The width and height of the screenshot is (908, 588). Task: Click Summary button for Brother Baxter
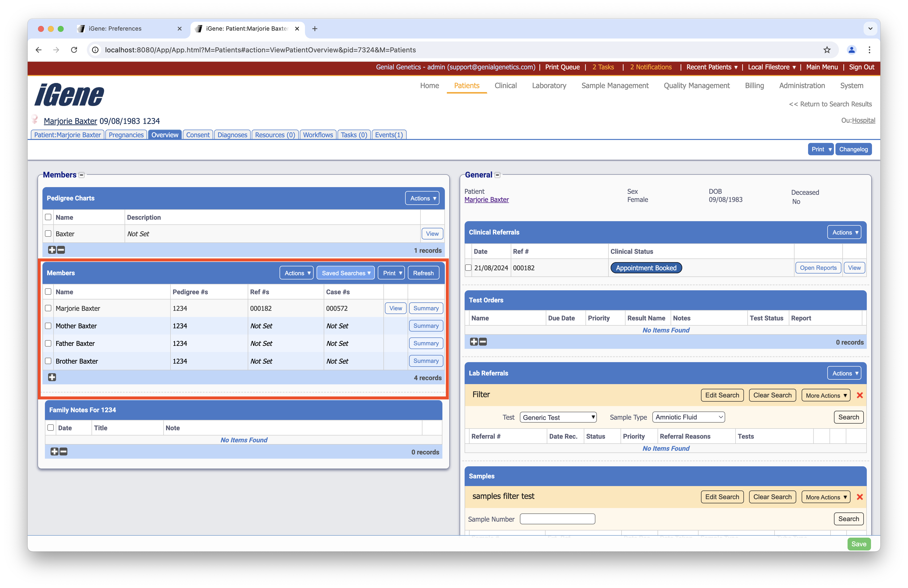[x=426, y=361]
